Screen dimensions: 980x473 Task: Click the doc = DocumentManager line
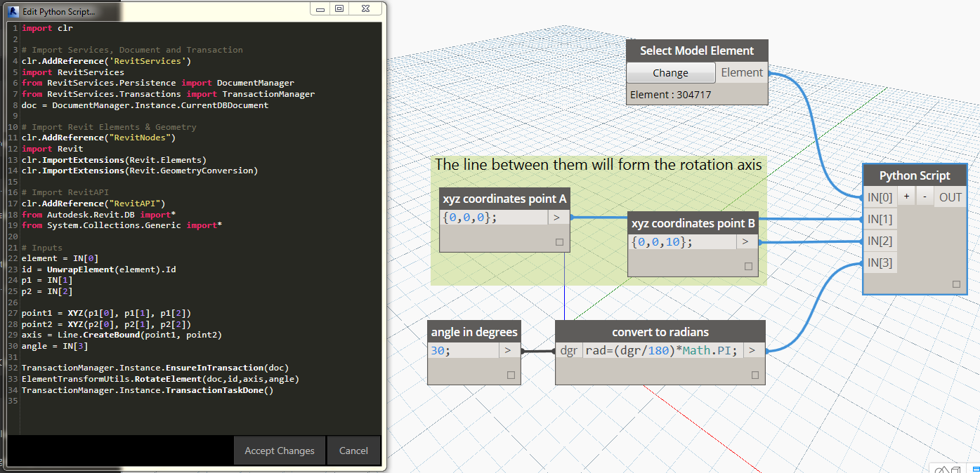click(145, 105)
